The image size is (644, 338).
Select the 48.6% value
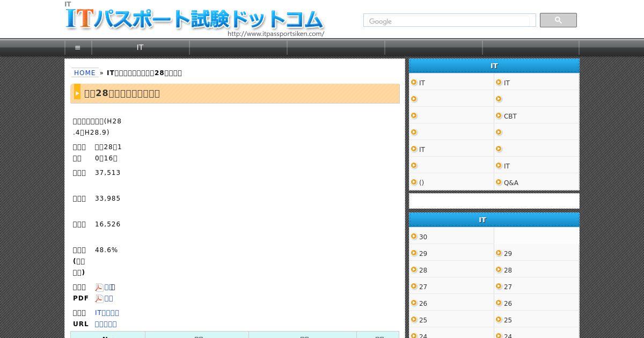pos(106,250)
